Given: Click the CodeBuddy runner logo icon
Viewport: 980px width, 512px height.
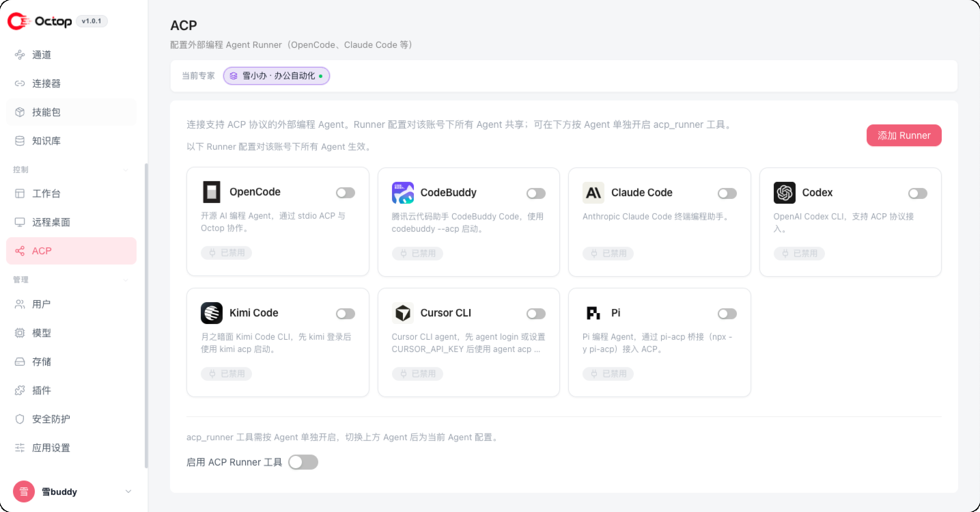Looking at the screenshot, I should pyautogui.click(x=403, y=193).
